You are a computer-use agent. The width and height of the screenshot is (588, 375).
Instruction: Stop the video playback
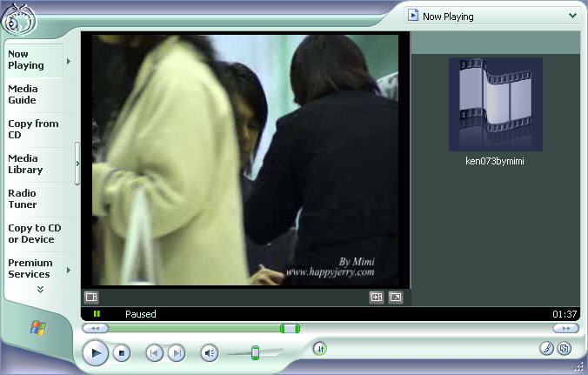[122, 353]
